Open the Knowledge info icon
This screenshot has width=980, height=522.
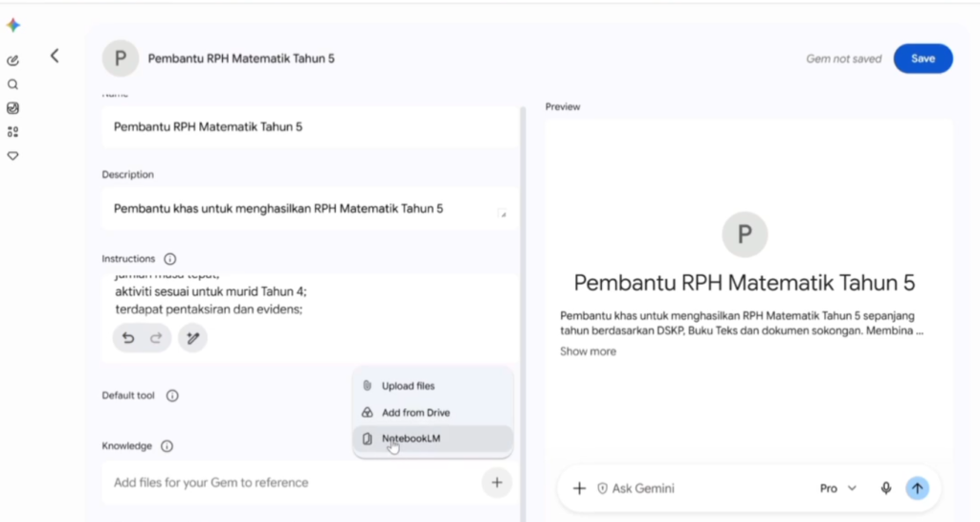click(167, 446)
